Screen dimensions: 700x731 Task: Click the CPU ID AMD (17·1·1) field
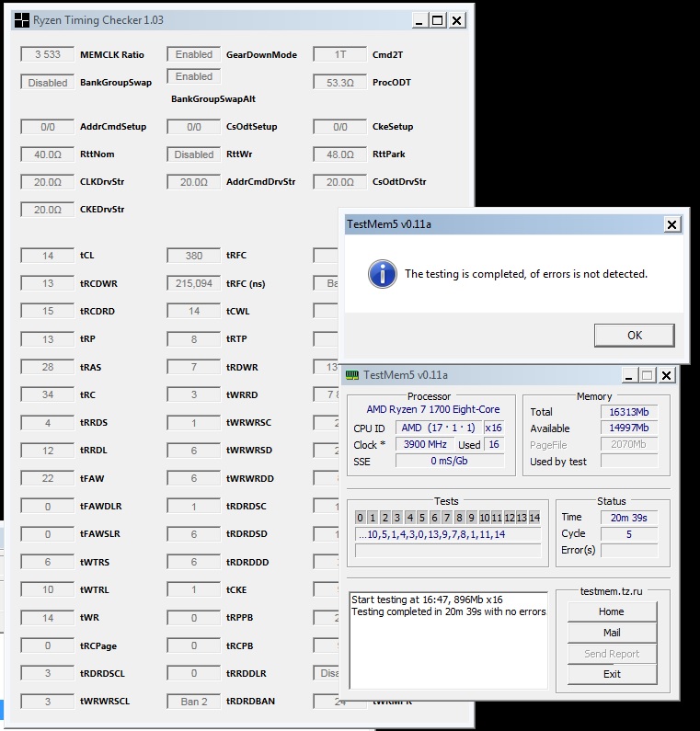438,428
